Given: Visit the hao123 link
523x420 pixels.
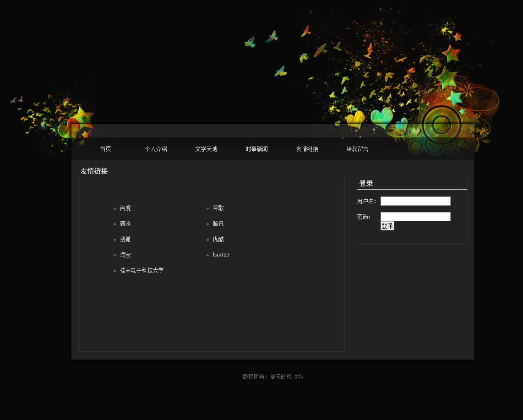Looking at the screenshot, I should click(x=221, y=255).
